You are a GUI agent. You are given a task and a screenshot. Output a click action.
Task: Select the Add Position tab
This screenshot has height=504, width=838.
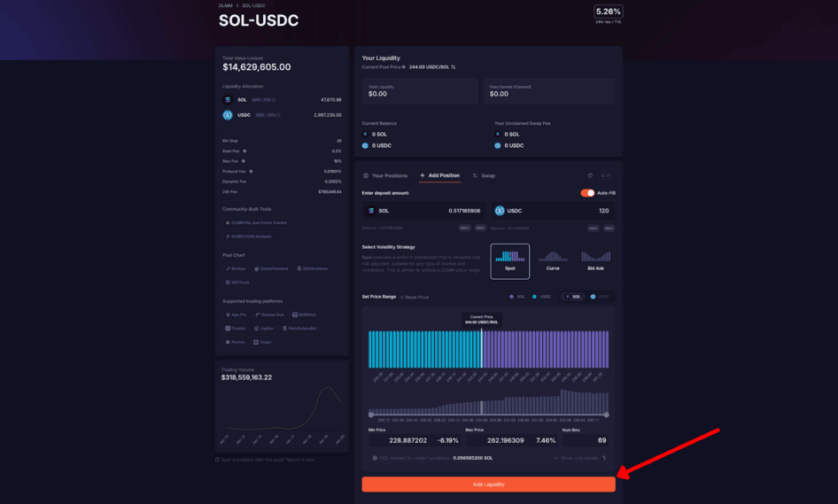440,175
